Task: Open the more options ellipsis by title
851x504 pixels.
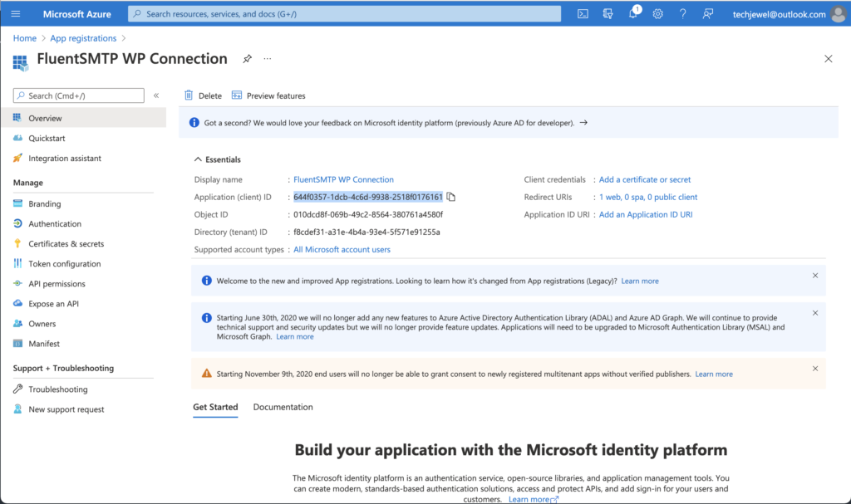Action: click(x=268, y=59)
